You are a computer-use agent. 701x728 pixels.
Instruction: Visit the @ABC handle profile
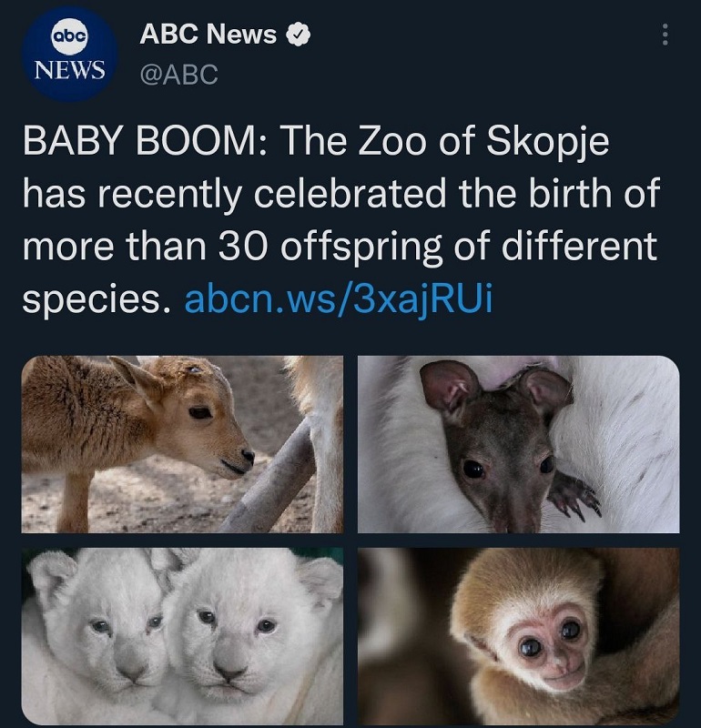pyautogui.click(x=178, y=75)
